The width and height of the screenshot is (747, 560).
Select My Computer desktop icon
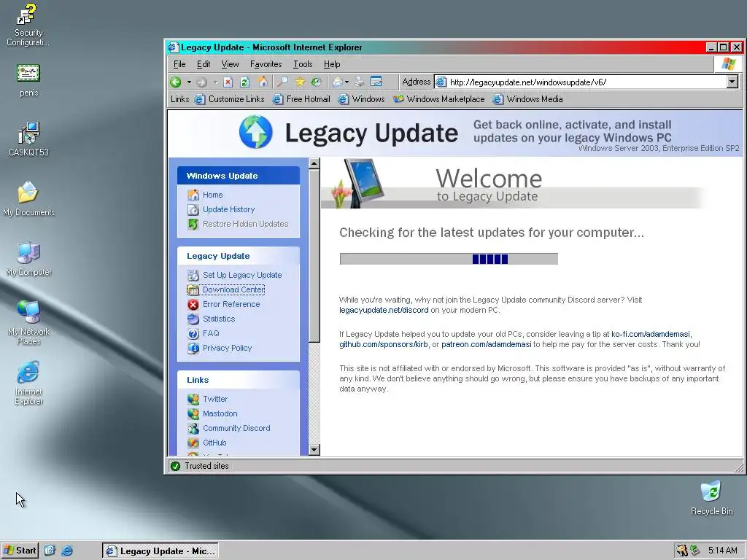tap(28, 259)
